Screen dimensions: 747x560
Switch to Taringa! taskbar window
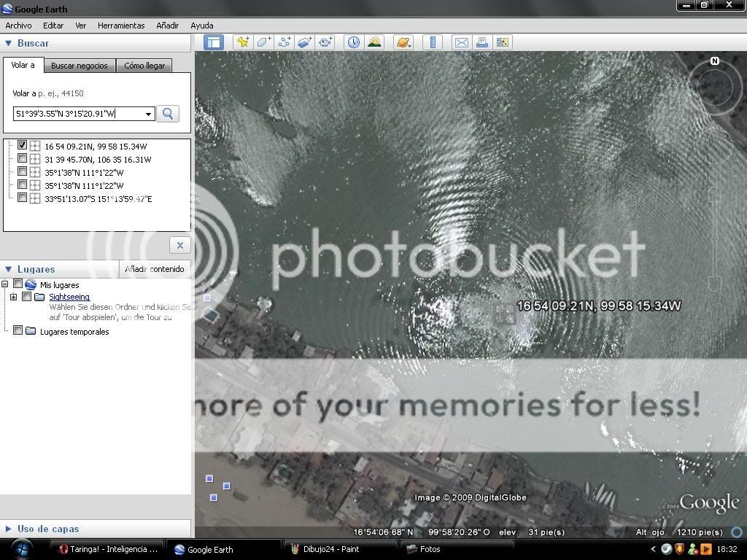(107, 549)
